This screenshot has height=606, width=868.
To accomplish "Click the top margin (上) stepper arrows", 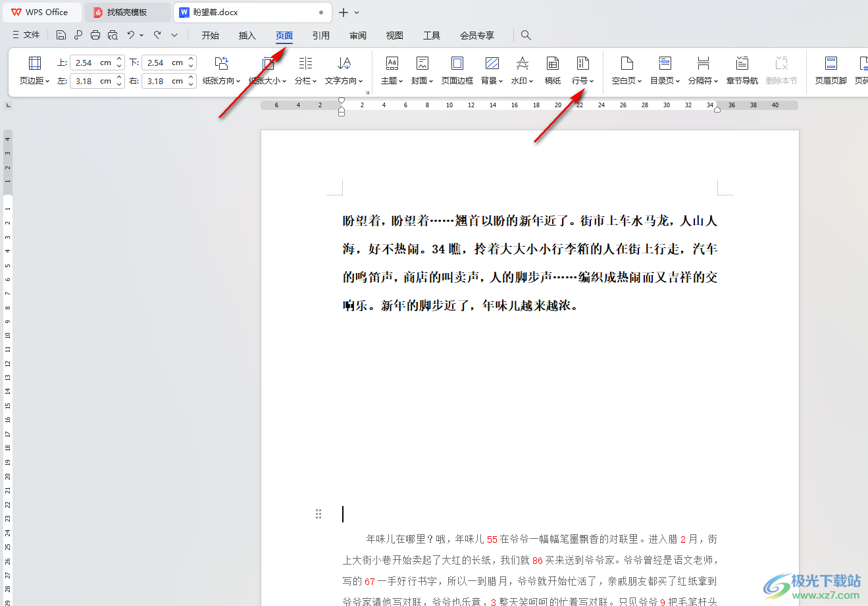I will pos(119,63).
